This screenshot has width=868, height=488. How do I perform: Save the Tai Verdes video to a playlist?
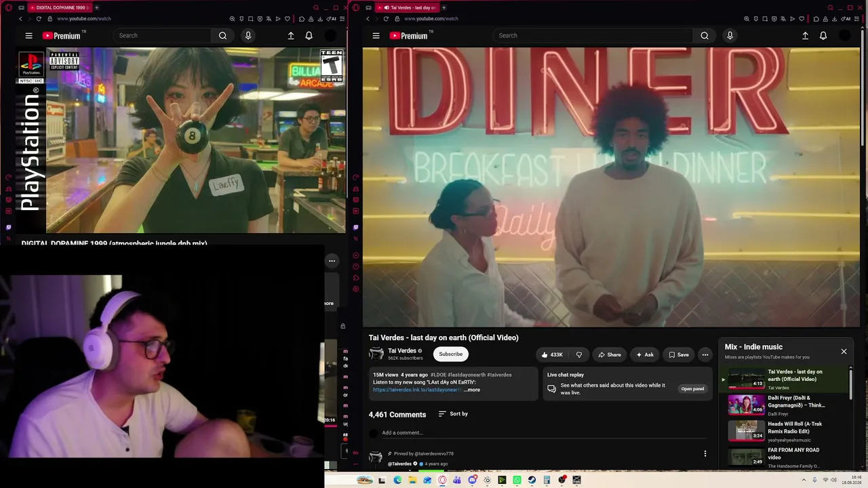coord(679,354)
